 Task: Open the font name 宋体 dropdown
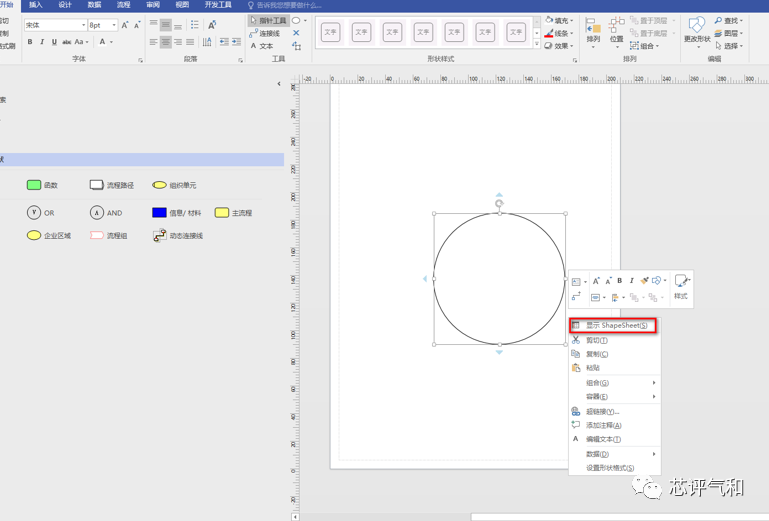[x=83, y=25]
